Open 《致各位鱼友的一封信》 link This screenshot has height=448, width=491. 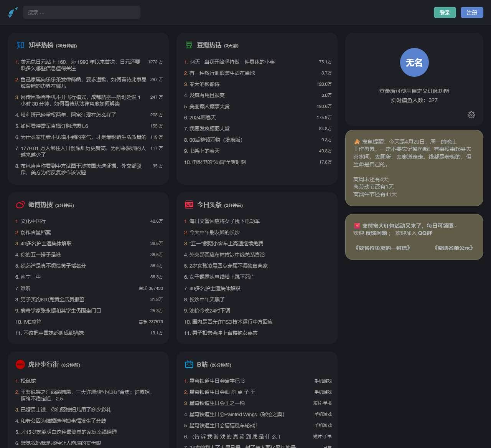click(x=383, y=248)
